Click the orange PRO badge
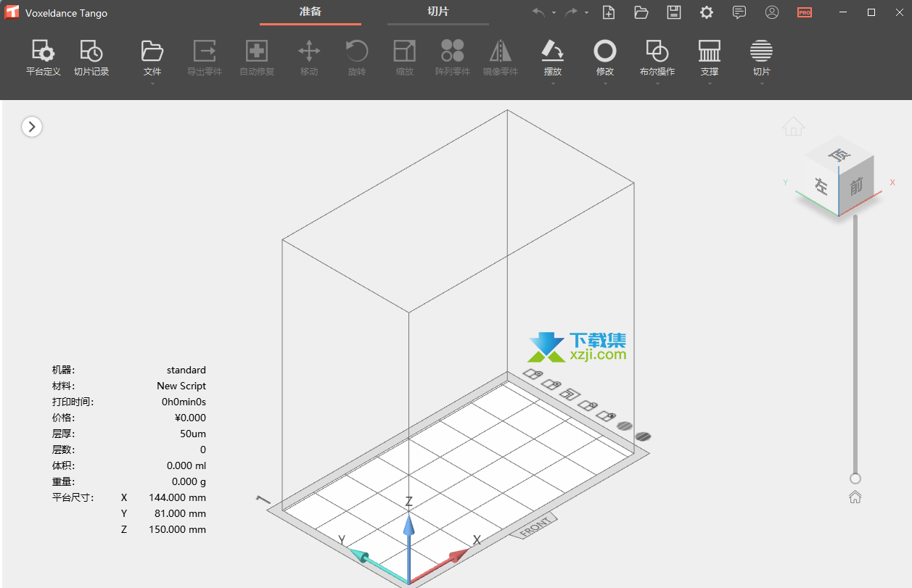 coord(805,12)
